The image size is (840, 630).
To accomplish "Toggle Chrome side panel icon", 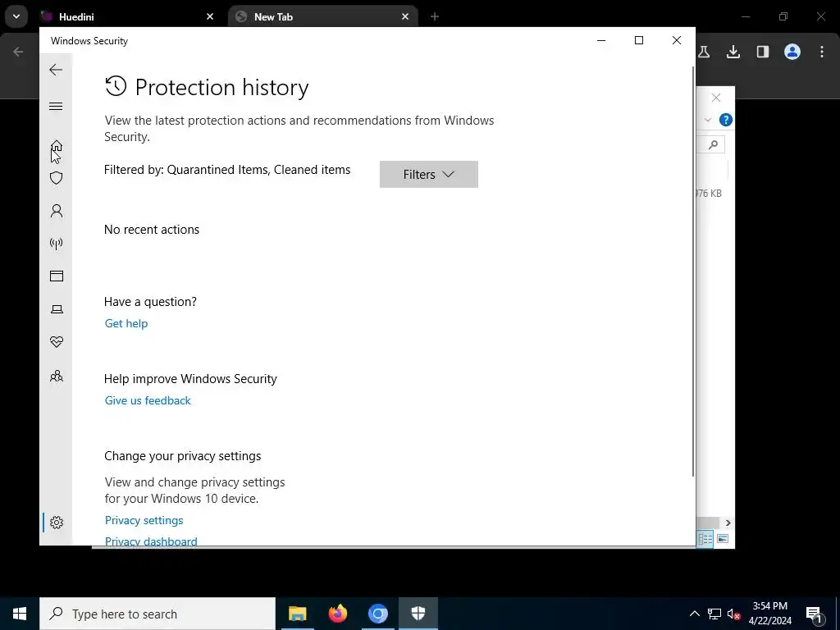I will click(763, 52).
